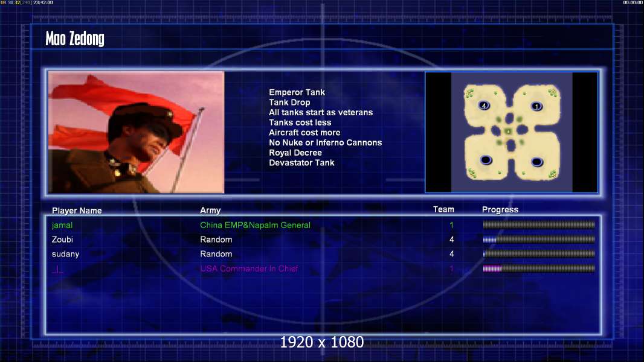Click start position marker 4 on minimap
The width and height of the screenshot is (644, 362).
point(485,106)
